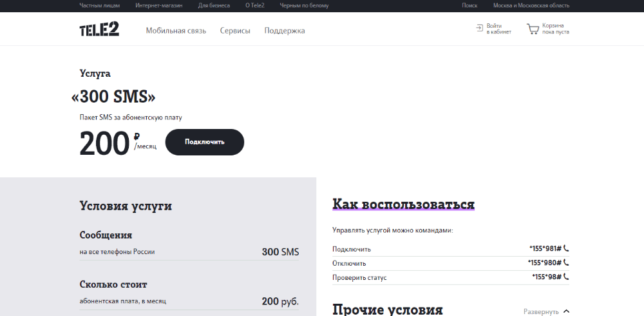Click the 200 руб. value

(281, 302)
